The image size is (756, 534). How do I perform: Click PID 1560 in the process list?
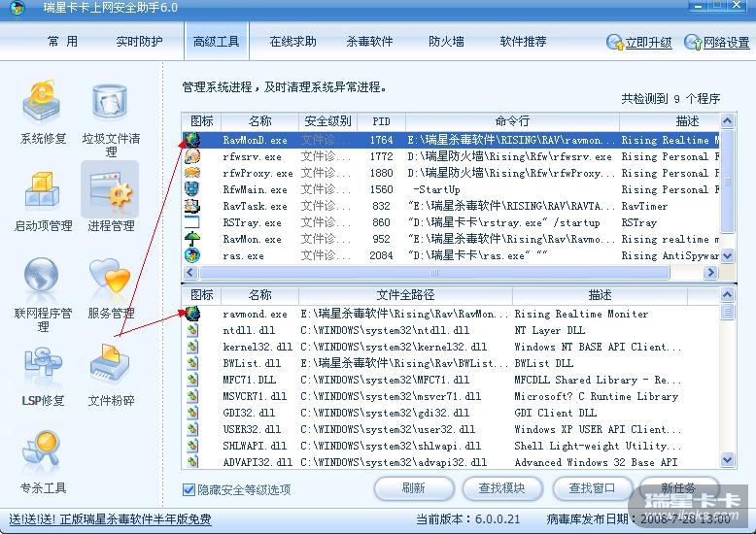click(381, 189)
